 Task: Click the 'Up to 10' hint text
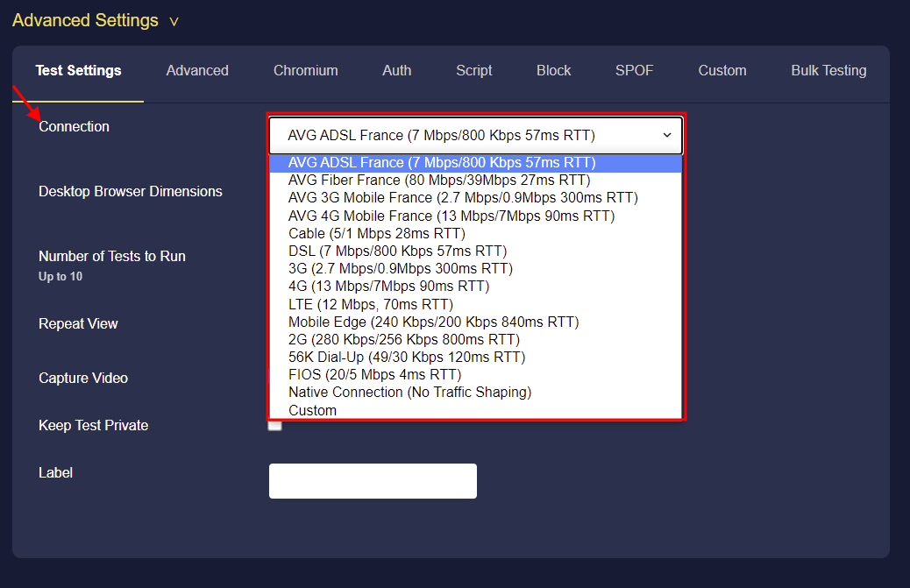pyautogui.click(x=60, y=277)
